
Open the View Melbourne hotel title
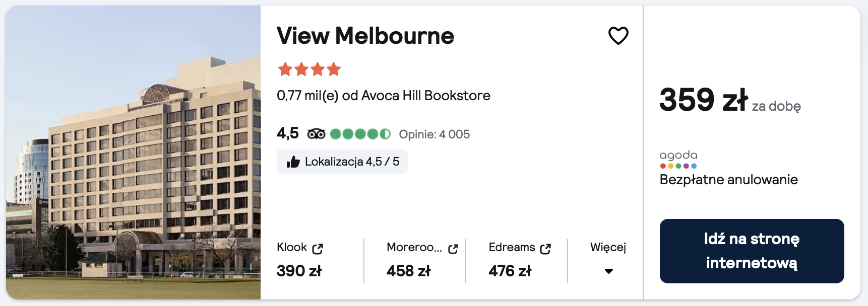coord(365,36)
